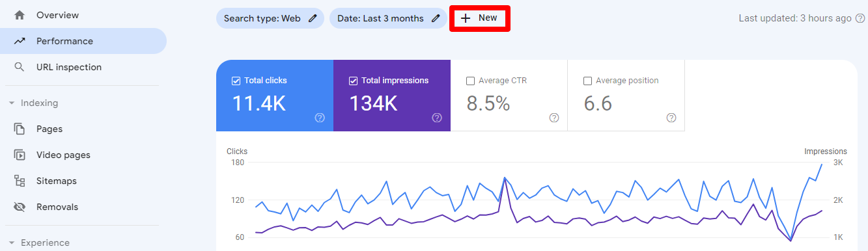The image size is (868, 251).
Task: Open the Removals menu item
Action: [83, 207]
